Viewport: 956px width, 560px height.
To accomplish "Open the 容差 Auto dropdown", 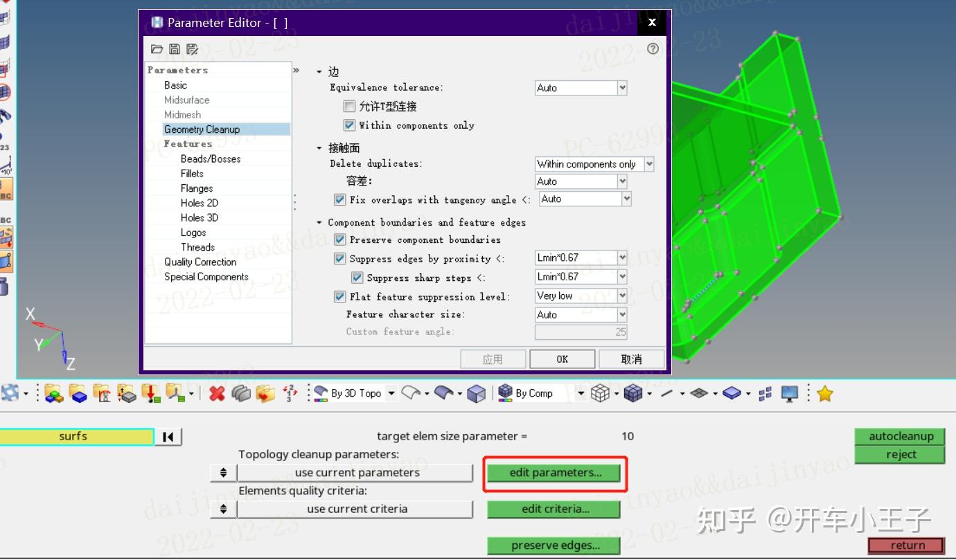I will [x=581, y=181].
